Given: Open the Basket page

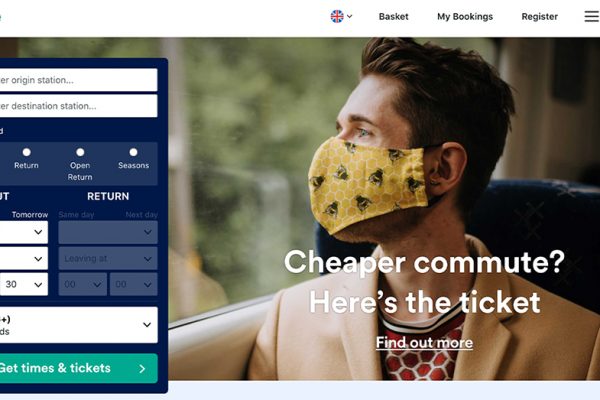Looking at the screenshot, I should point(393,16).
